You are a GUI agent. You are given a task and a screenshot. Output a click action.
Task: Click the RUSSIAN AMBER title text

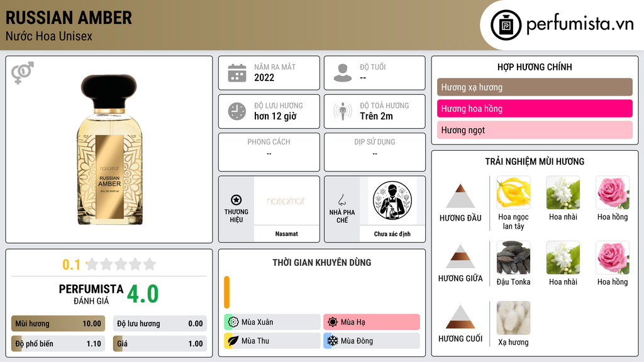[69, 18]
